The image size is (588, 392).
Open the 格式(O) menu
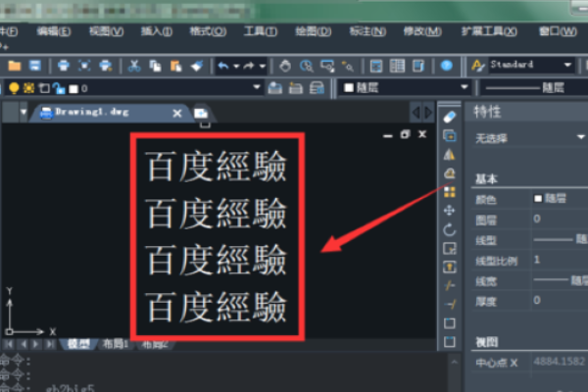pyautogui.click(x=208, y=31)
